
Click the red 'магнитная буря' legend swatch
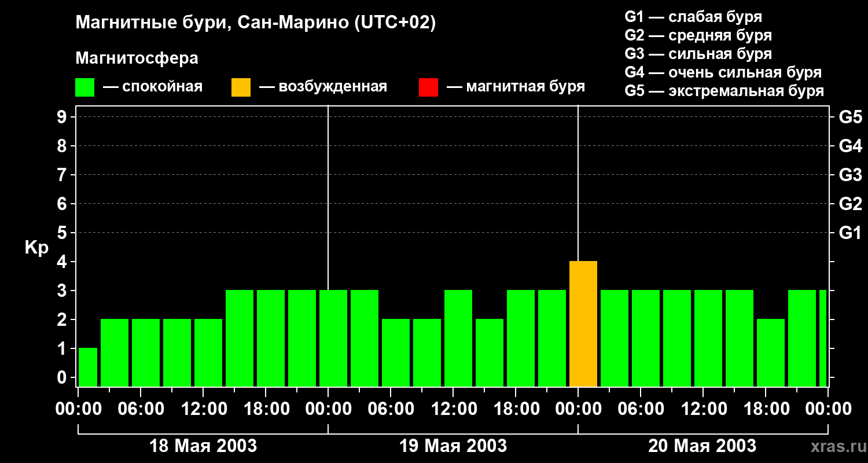[x=428, y=87]
